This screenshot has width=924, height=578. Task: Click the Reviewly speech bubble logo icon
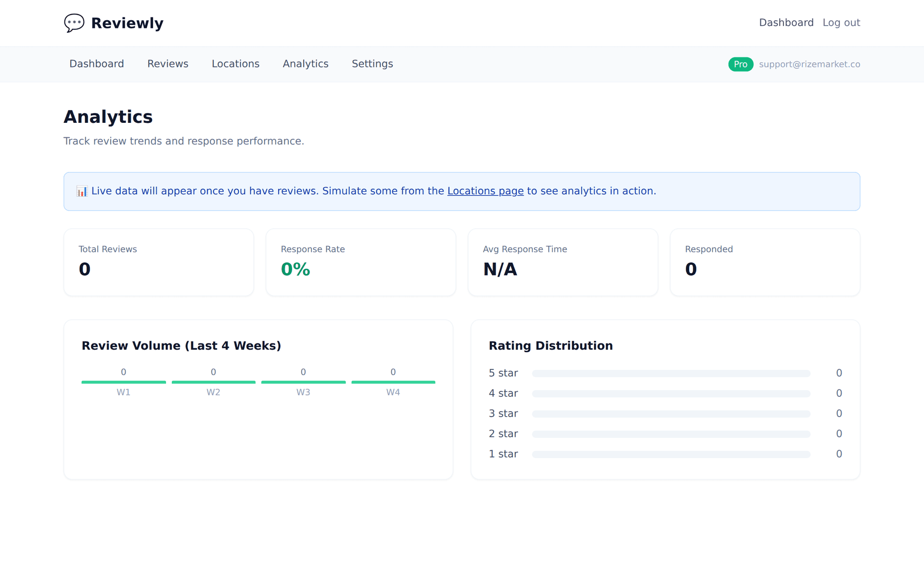point(74,23)
